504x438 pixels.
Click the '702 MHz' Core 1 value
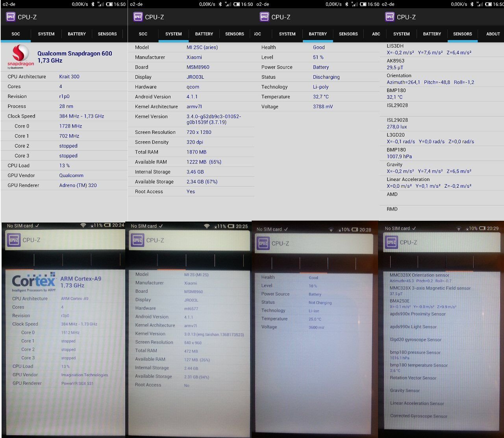click(x=69, y=136)
